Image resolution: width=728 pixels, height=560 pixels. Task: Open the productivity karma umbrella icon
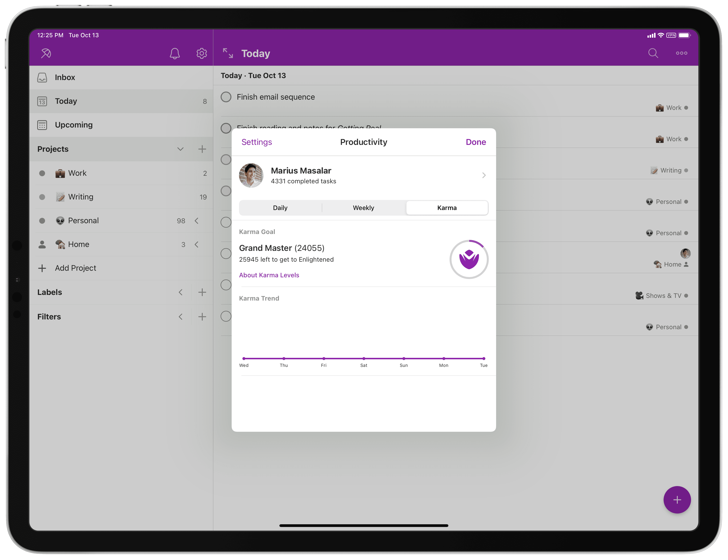46,53
